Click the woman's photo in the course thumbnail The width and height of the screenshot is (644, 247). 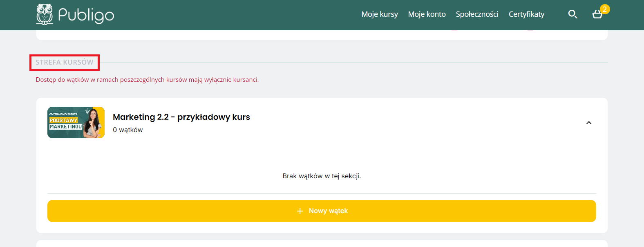coord(94,123)
